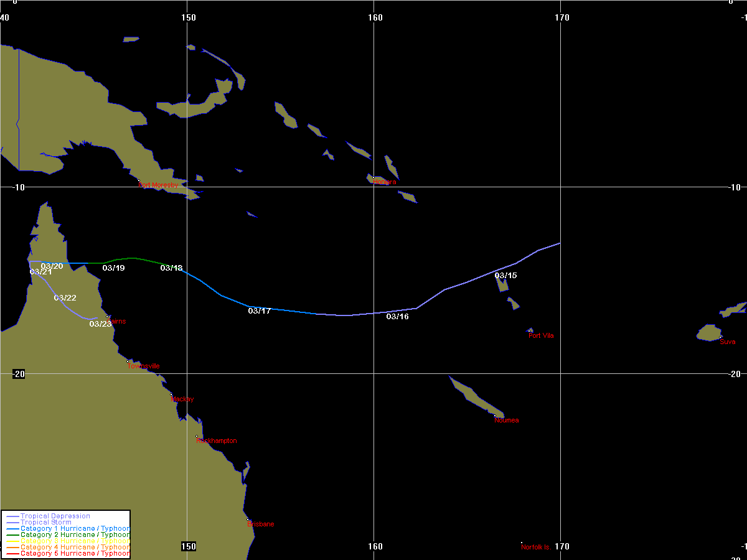747x560 pixels.
Task: Click the 03/23 date marker near Cairns
Action: coord(100,324)
